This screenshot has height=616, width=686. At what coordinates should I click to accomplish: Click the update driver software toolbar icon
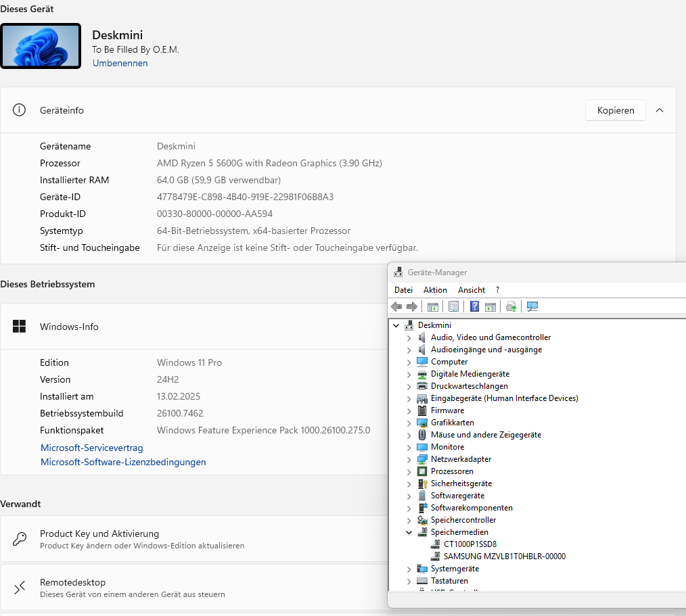click(x=511, y=307)
